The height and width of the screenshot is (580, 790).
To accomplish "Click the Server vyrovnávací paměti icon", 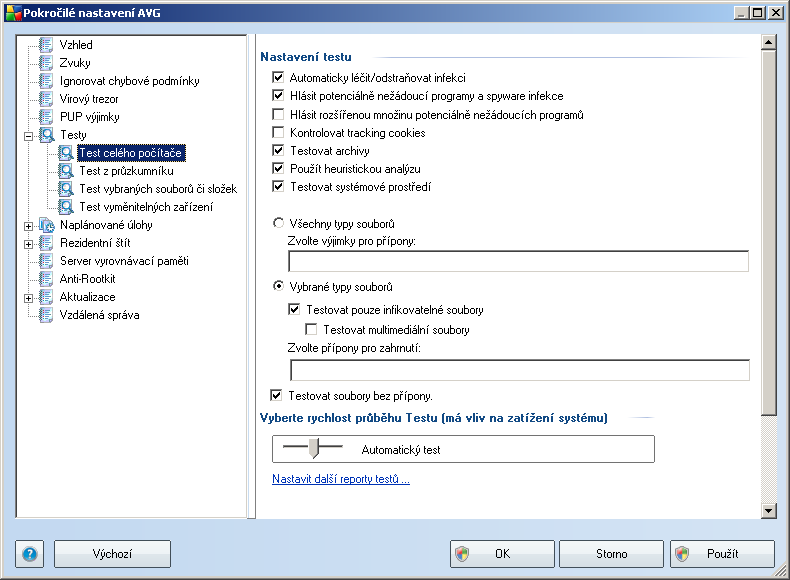I will pyautogui.click(x=46, y=261).
